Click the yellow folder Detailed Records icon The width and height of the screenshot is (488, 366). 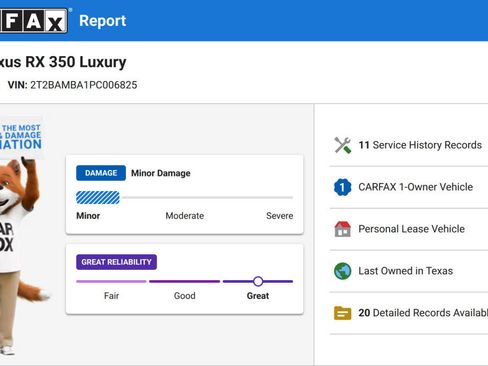pyautogui.click(x=343, y=313)
